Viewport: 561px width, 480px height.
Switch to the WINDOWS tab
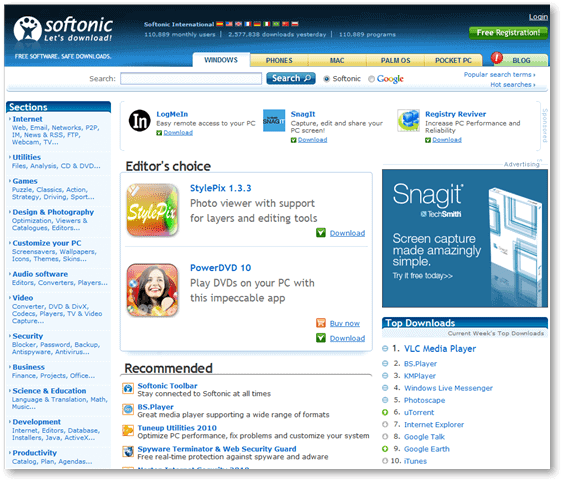pos(221,60)
